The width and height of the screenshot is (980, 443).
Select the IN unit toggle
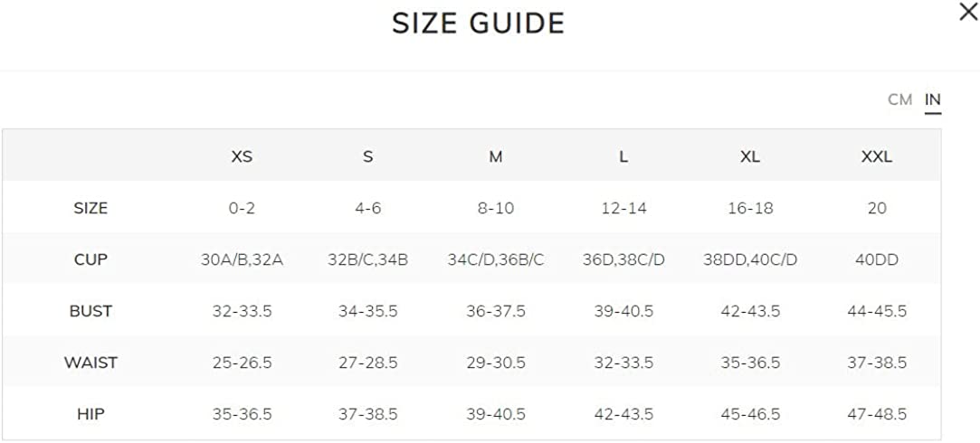click(933, 99)
